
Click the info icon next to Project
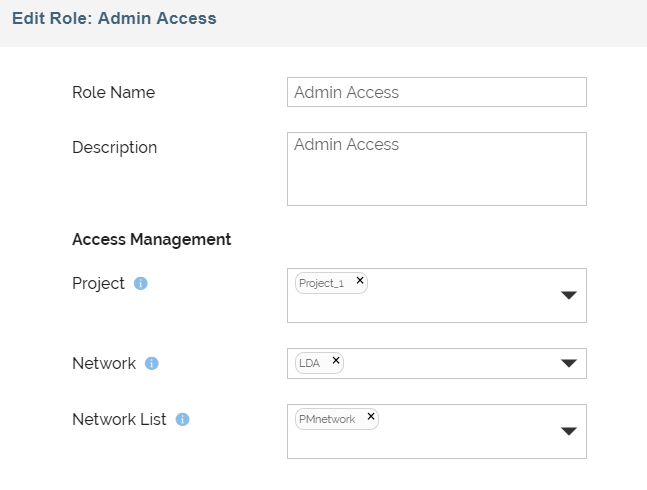tap(141, 284)
